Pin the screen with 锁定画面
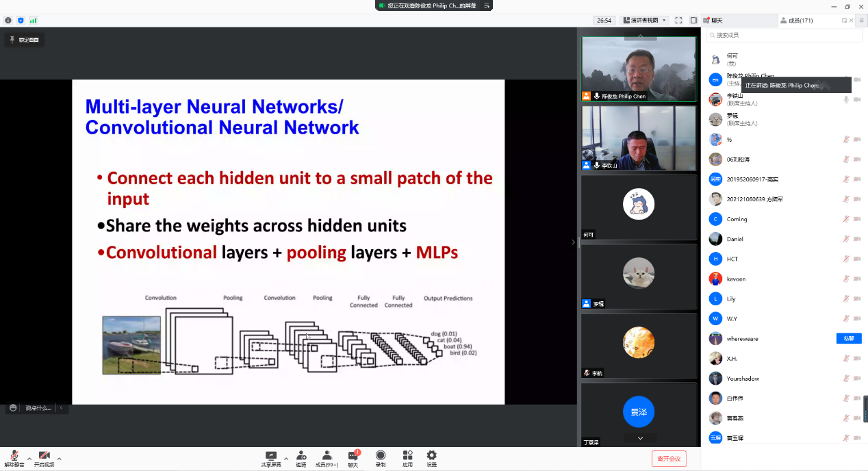The image size is (868, 471). click(24, 40)
